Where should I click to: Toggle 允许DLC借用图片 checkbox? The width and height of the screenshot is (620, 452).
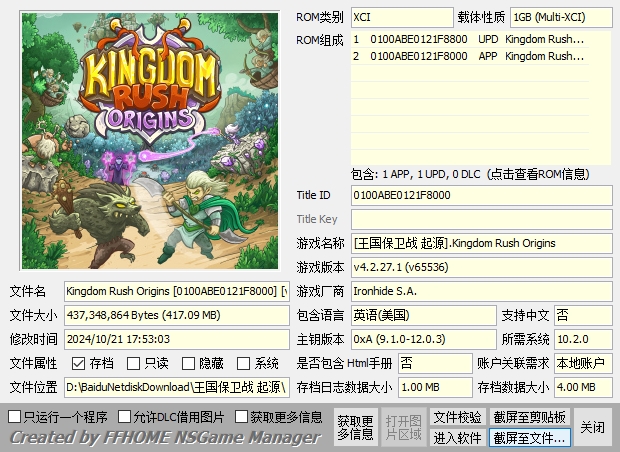(x=125, y=416)
